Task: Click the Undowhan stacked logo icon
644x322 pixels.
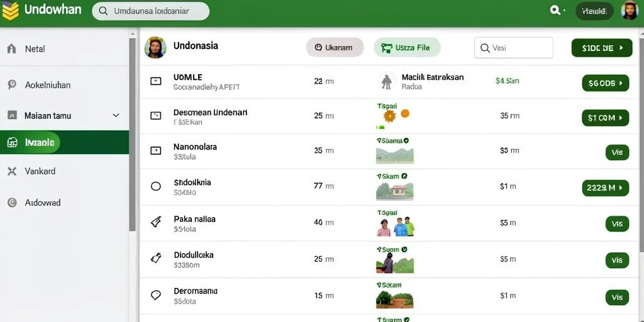Action: 10,11
